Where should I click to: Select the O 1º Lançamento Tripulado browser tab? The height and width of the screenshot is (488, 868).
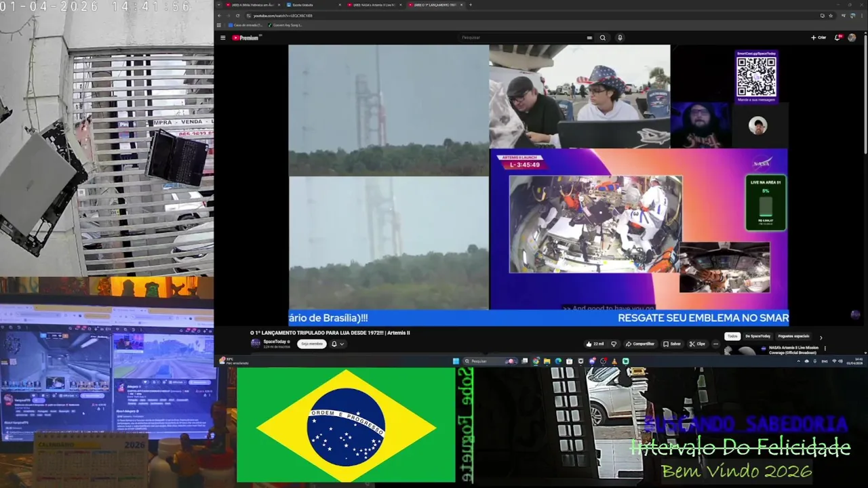(x=435, y=5)
